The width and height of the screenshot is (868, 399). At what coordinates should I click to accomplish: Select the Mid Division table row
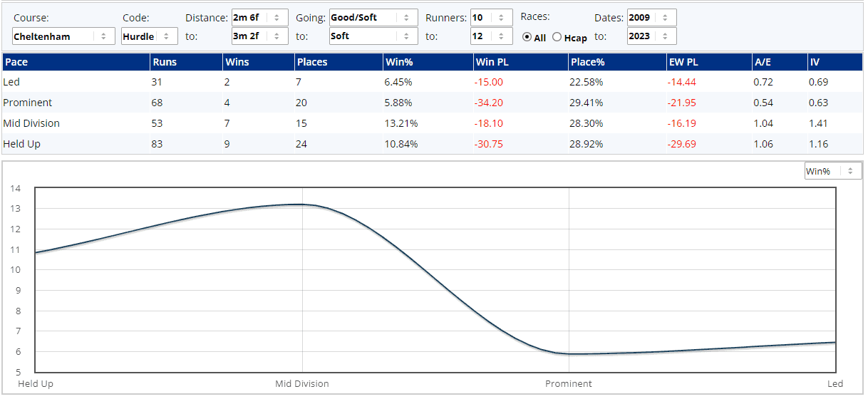coord(31,123)
